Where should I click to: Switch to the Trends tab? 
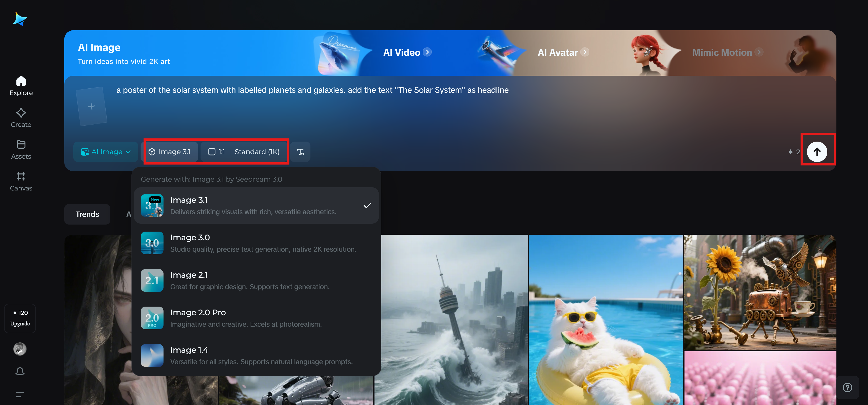[x=87, y=215]
